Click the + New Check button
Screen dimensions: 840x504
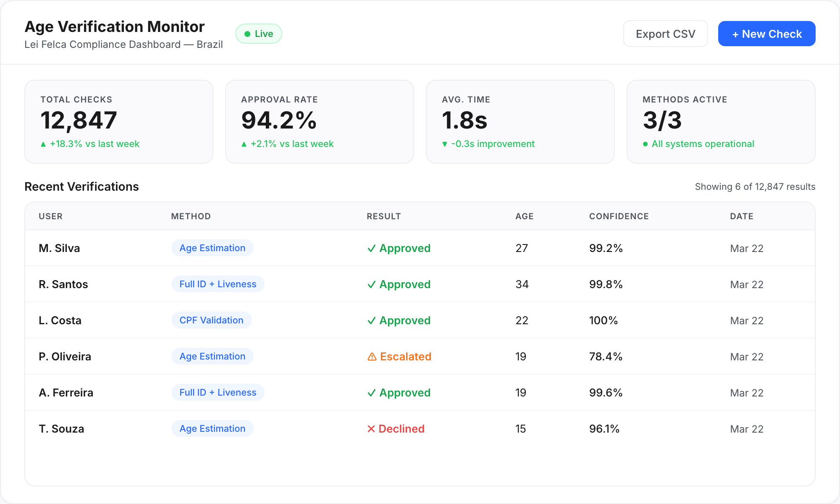coord(766,34)
